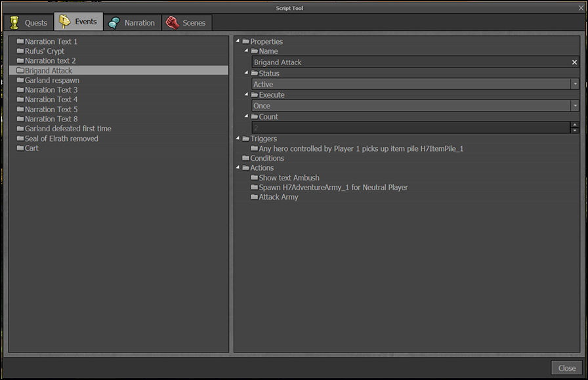Collapse the Triggers section
The width and height of the screenshot is (588, 380).
pyautogui.click(x=238, y=138)
